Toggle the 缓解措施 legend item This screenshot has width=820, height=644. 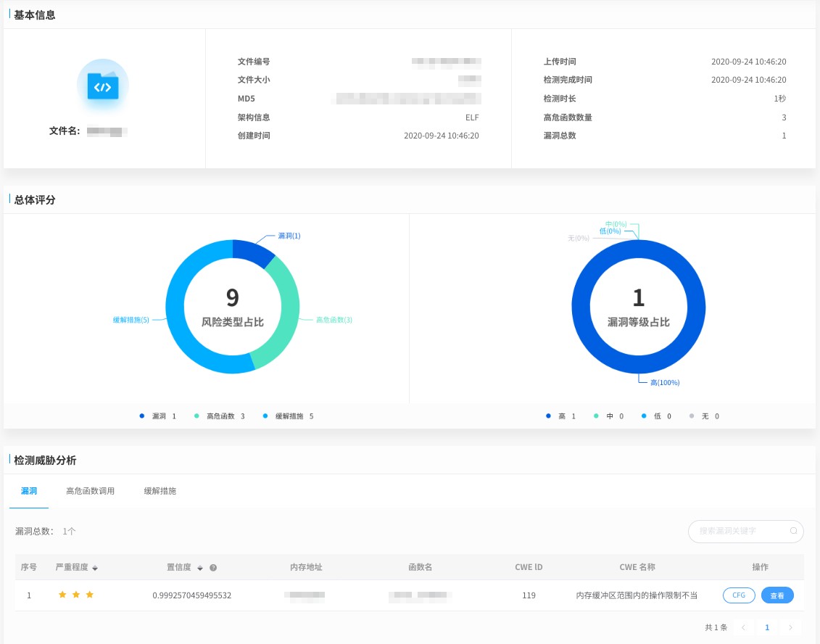[289, 416]
